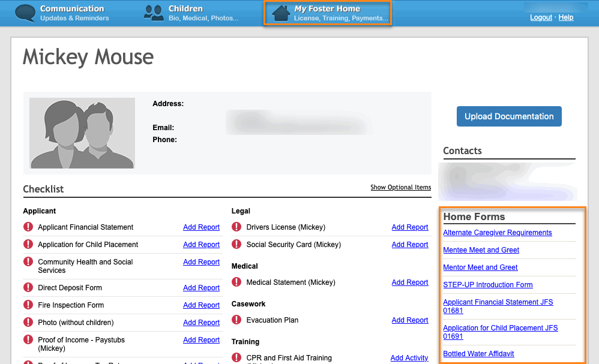Open the Help link
Viewport: 599px width, 364px height.
click(566, 17)
